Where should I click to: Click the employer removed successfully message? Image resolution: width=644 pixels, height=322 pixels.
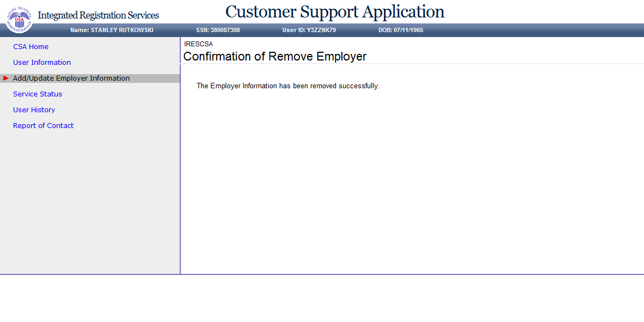pos(288,86)
